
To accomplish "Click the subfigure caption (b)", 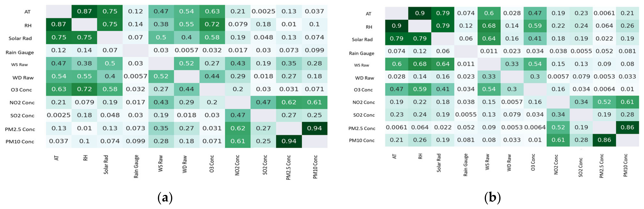I will point(492,198).
